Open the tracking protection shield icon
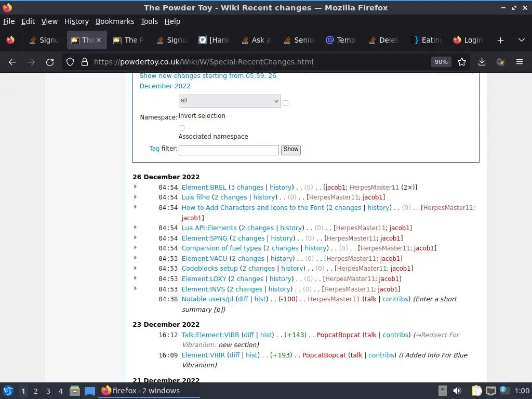Screen dimensions: 532x399 tap(70, 62)
